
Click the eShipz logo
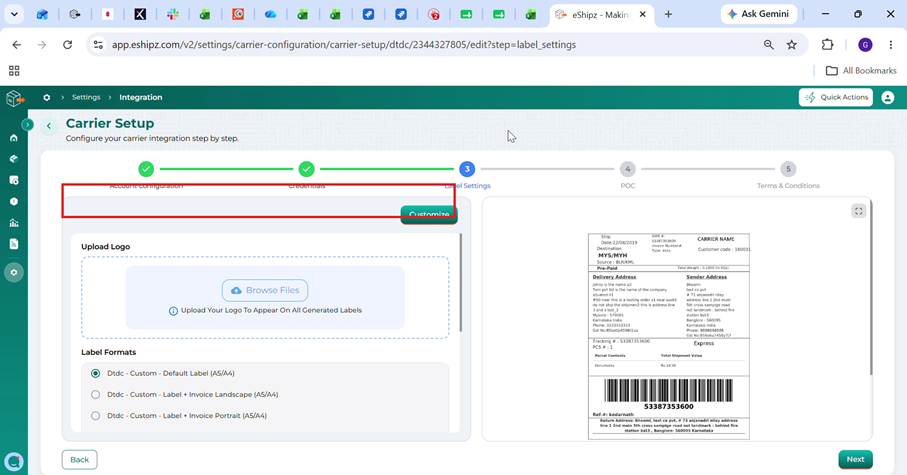click(x=15, y=98)
